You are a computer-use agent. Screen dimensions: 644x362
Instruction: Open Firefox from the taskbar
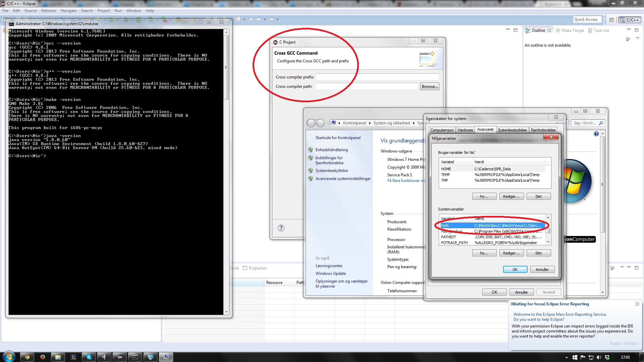[43, 357]
